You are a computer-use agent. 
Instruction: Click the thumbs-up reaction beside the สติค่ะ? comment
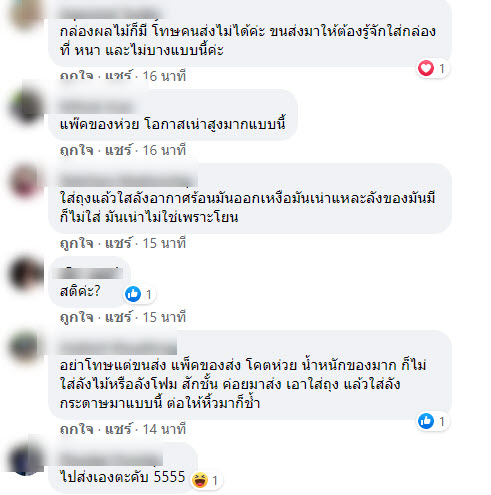pyautogui.click(x=133, y=294)
